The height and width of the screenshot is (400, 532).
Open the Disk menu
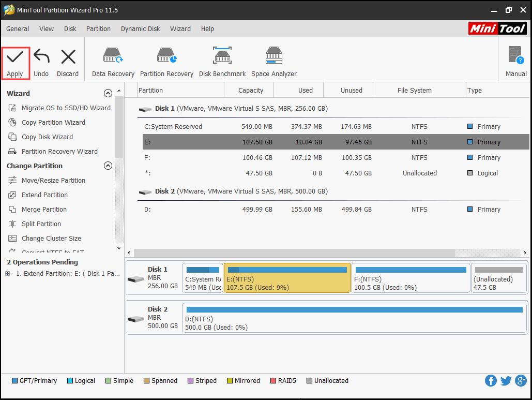[70, 29]
